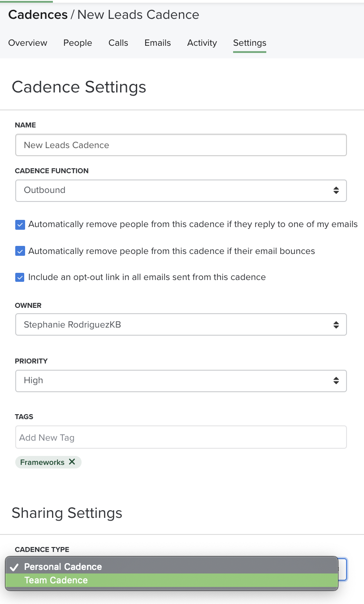Click the Cadence Function dropdown arrows
The width and height of the screenshot is (364, 604).
336,190
